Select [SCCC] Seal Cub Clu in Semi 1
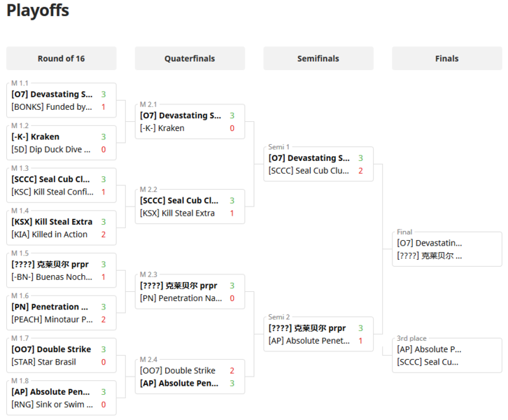This screenshot has width=508, height=420. (x=309, y=170)
